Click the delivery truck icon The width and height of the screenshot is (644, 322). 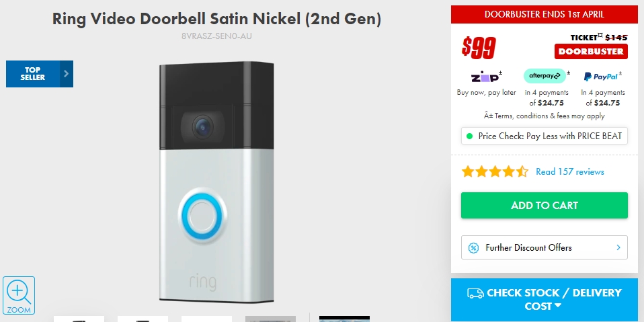pyautogui.click(x=475, y=293)
